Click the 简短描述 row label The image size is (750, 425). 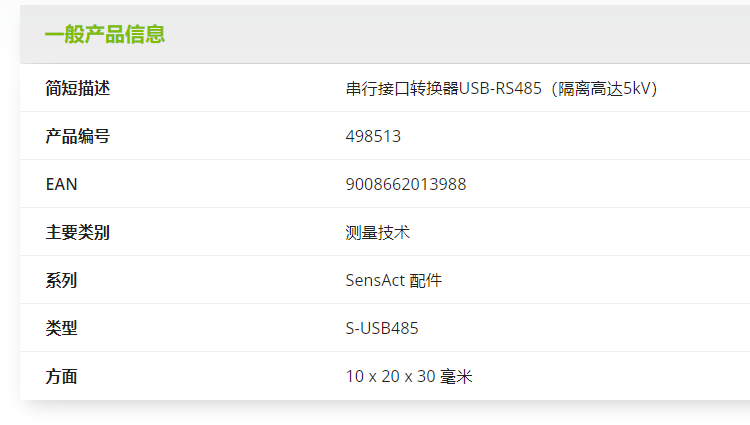(x=77, y=88)
